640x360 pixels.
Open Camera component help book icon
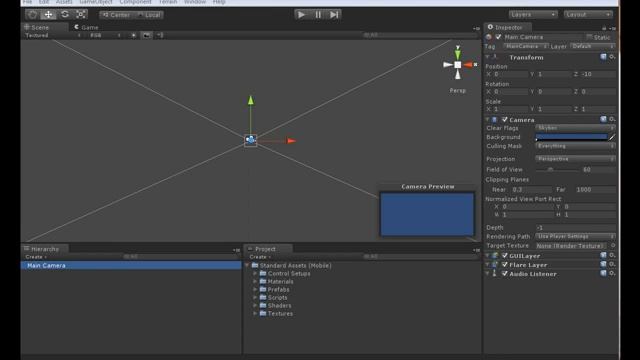(x=603, y=119)
